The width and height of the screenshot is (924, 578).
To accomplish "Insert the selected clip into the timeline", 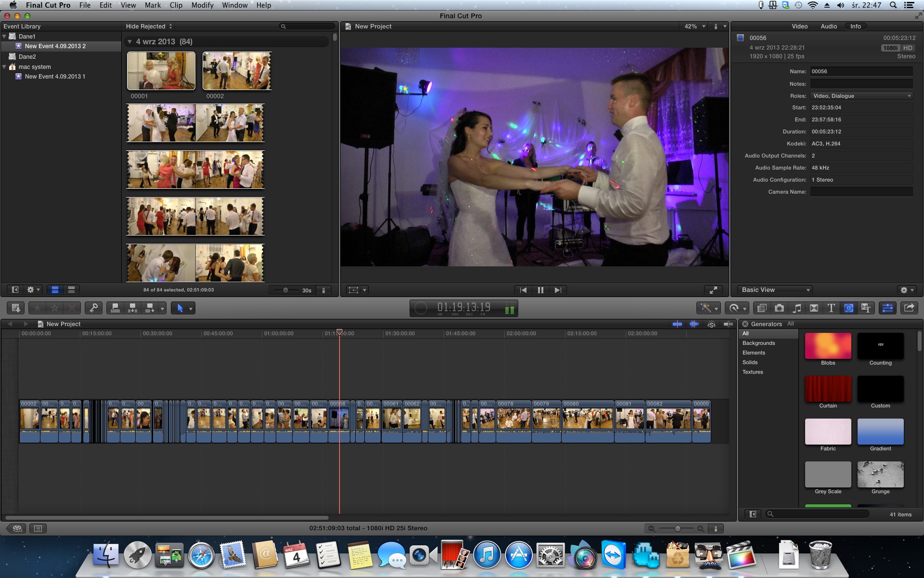I will [132, 308].
